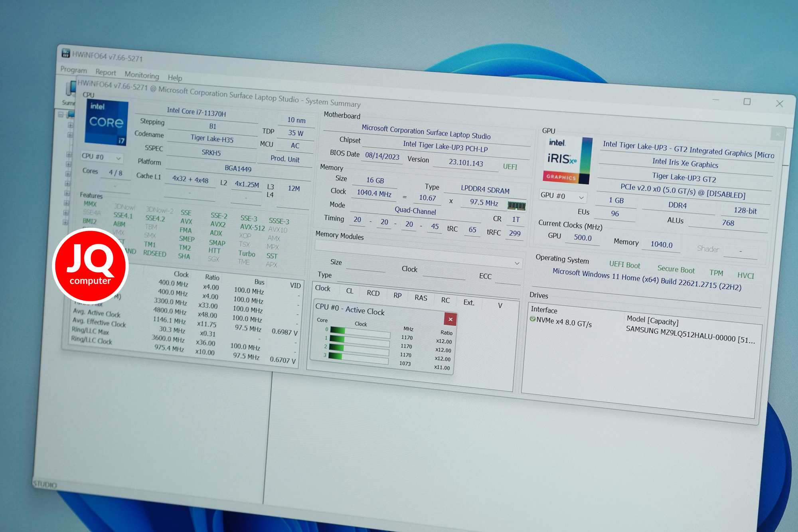Maximize the System Summary window
This screenshot has height=532, width=798.
[x=747, y=102]
